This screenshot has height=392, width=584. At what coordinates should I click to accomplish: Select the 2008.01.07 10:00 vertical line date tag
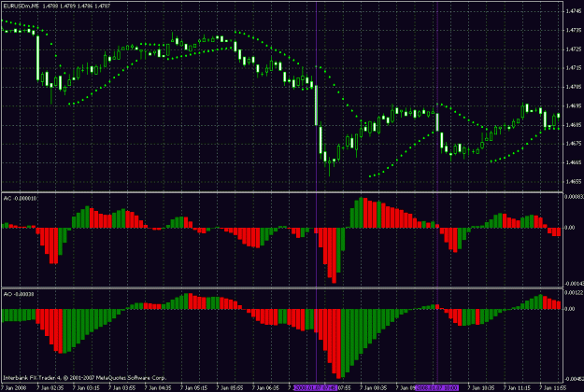[x=437, y=388]
